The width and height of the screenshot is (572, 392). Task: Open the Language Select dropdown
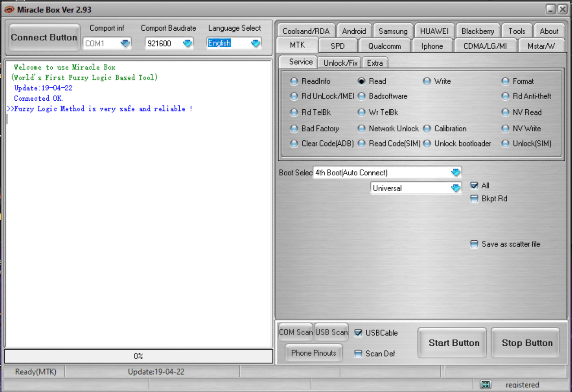255,43
